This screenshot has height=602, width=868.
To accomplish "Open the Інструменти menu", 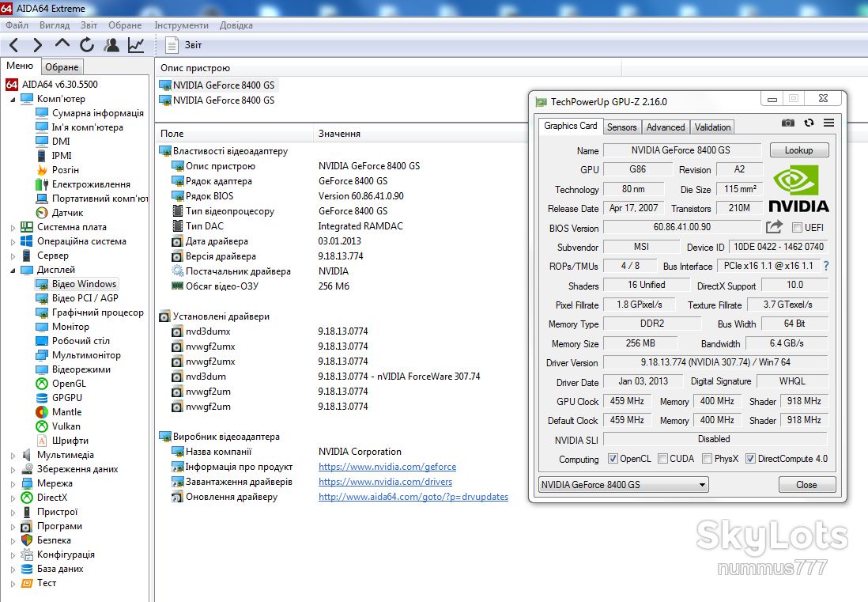I will tap(181, 25).
